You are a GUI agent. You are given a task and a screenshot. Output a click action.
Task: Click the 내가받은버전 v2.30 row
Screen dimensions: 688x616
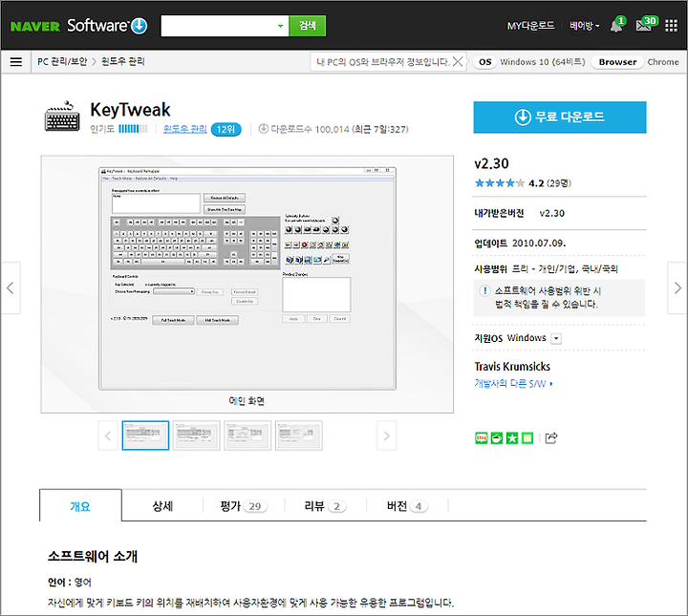[559, 214]
